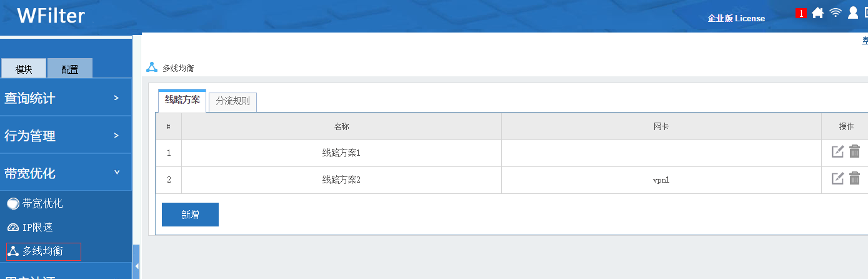
Task: Edit 线路方案2 using the pencil icon
Action: (x=837, y=179)
